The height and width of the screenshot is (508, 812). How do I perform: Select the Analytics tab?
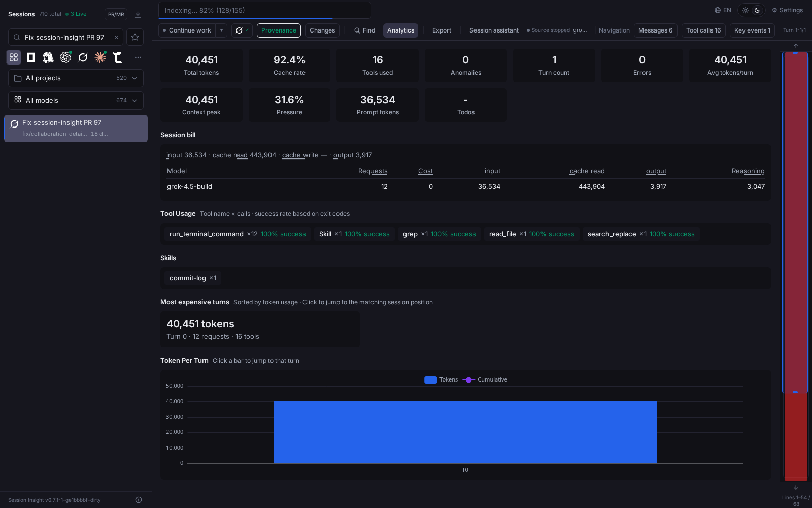400,30
